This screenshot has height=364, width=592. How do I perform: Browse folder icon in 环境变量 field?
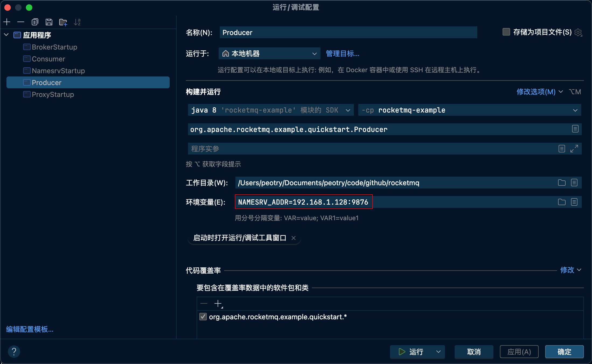[562, 202]
